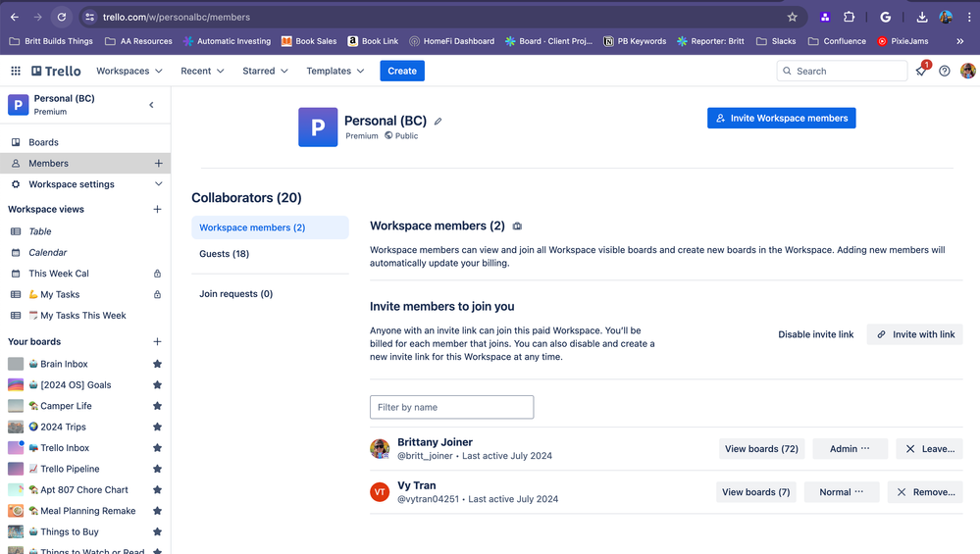
Task: Open the Recent dropdown
Action: click(202, 72)
